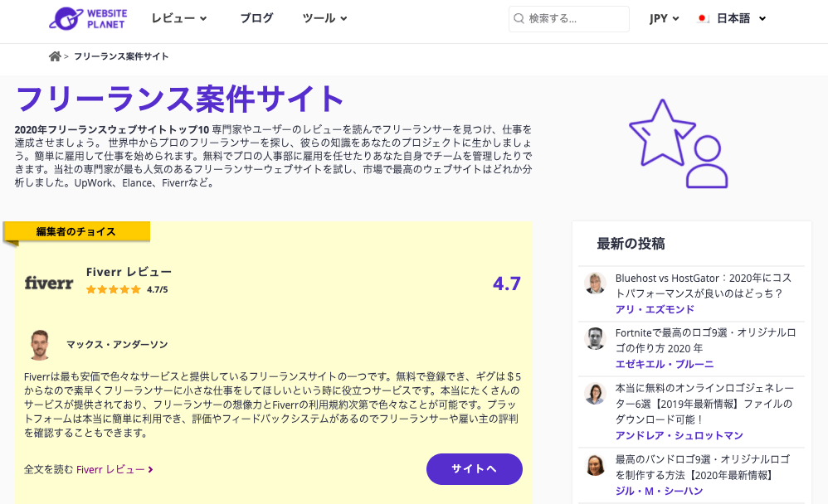Click the Bluehost vs HostGator author avatar
This screenshot has width=828, height=504.
[595, 283]
